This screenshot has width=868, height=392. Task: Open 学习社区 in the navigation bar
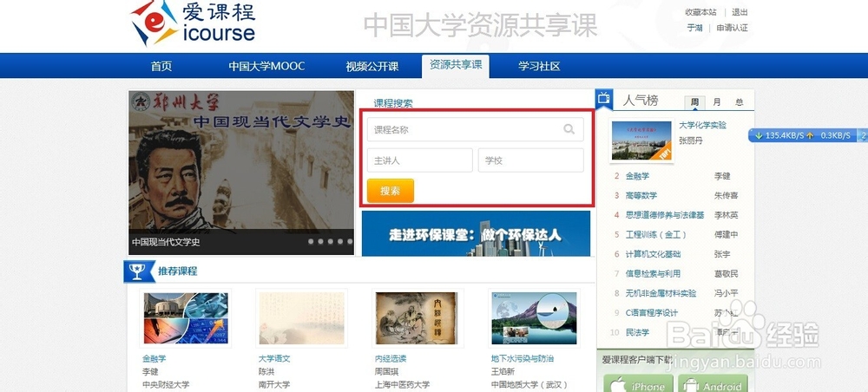coord(539,67)
